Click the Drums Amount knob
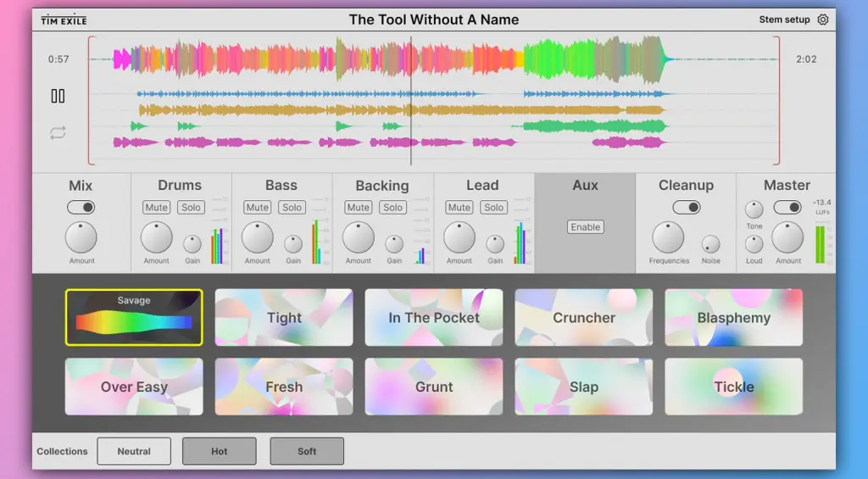The height and width of the screenshot is (479, 868). [156, 238]
